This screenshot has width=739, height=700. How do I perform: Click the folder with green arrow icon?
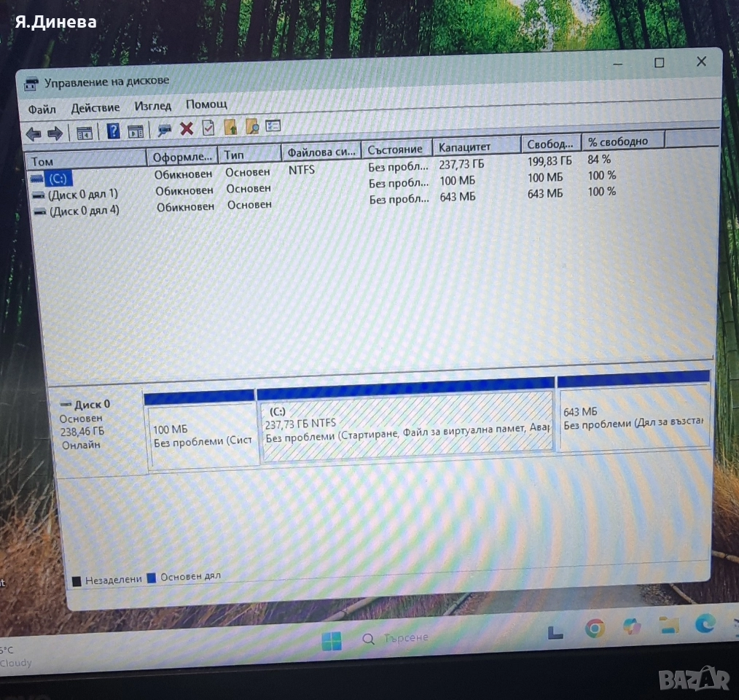[230, 128]
